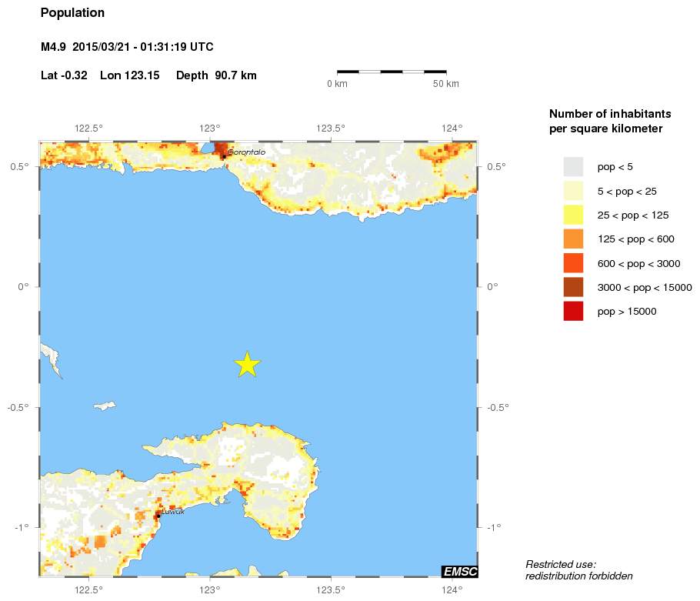
Task: Select the red 'pop > 15000' swatch
Action: [x=573, y=311]
